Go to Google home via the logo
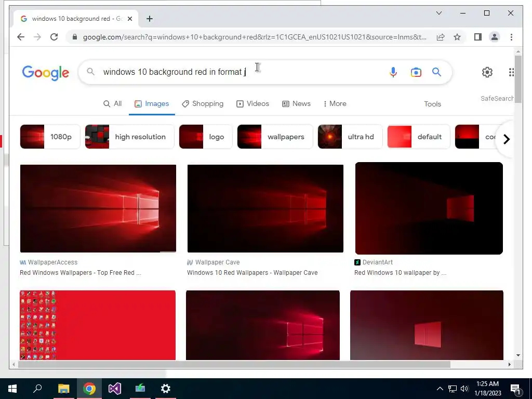The image size is (532, 399). (x=46, y=73)
